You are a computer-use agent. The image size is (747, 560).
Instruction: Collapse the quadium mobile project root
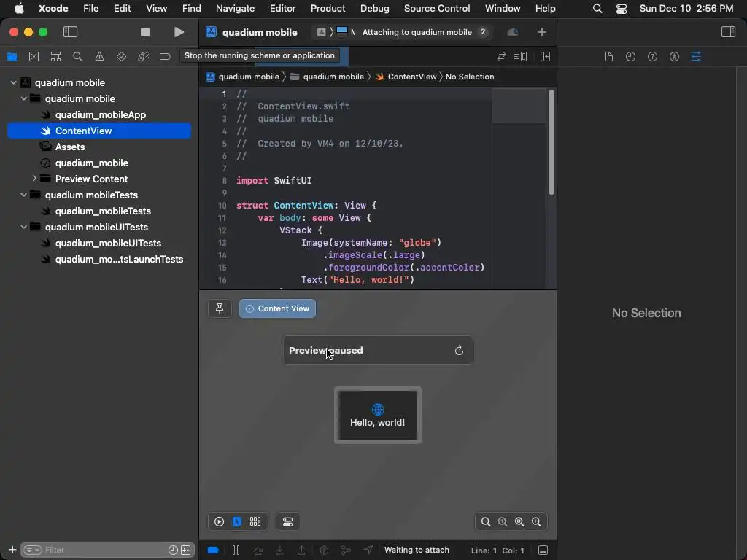pos(13,83)
